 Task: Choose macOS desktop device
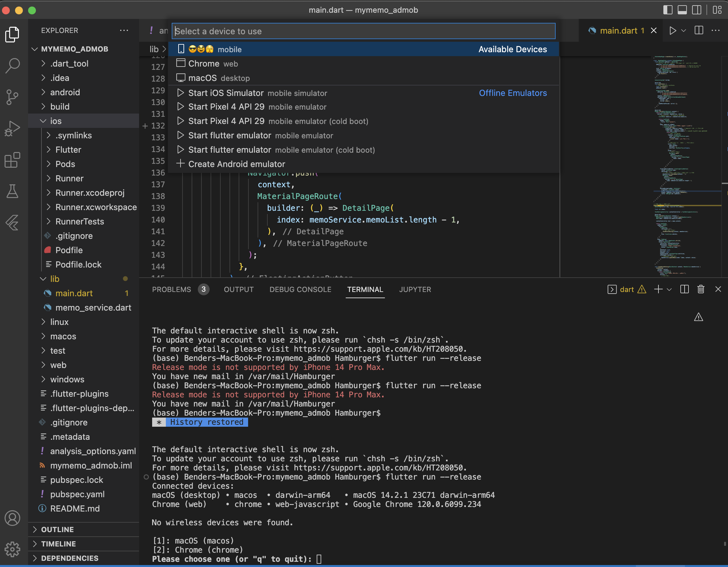click(x=363, y=78)
